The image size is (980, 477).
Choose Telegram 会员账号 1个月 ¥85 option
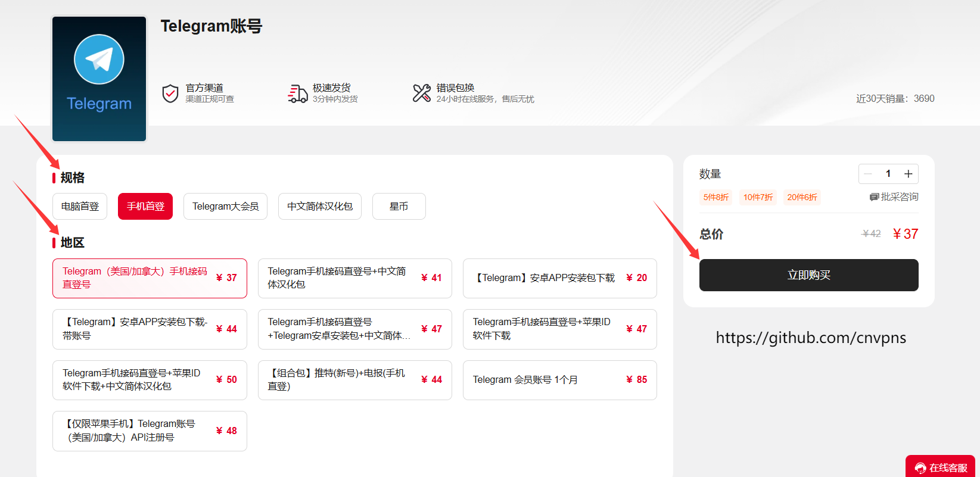coord(560,380)
